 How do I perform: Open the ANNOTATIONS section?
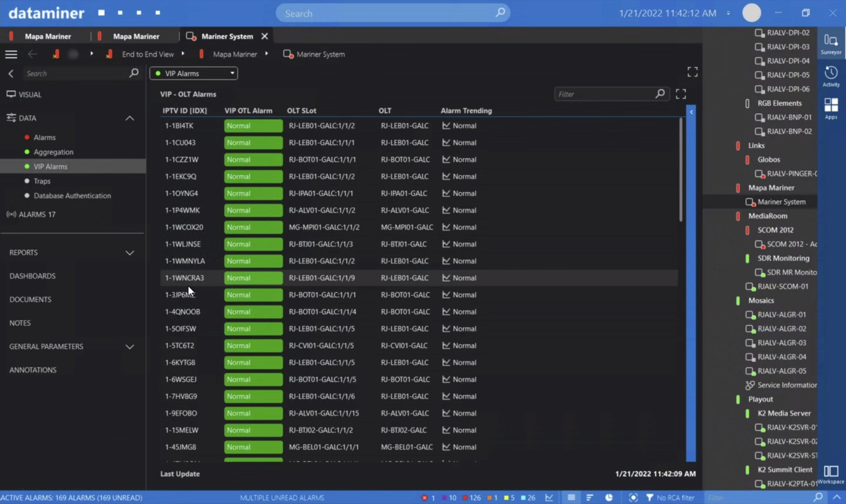33,370
